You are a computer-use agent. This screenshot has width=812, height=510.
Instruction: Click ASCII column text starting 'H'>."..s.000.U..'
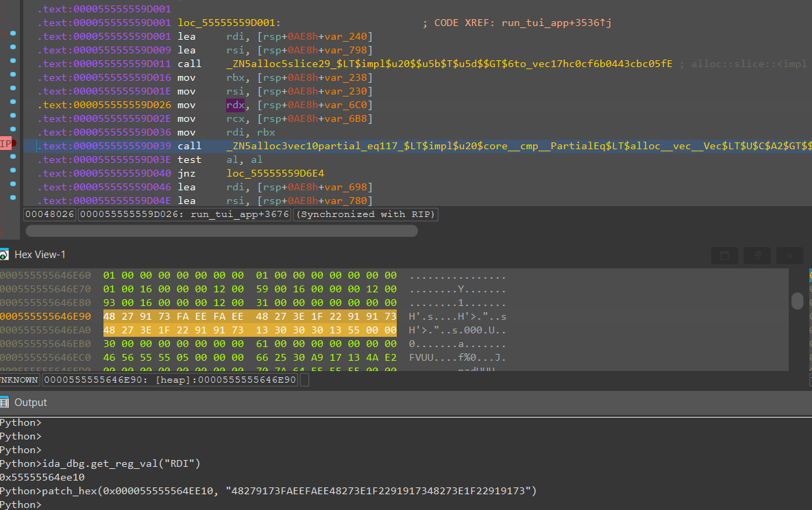pos(457,330)
